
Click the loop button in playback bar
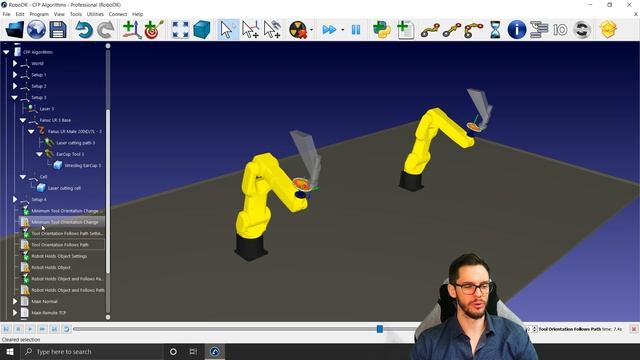[66, 329]
